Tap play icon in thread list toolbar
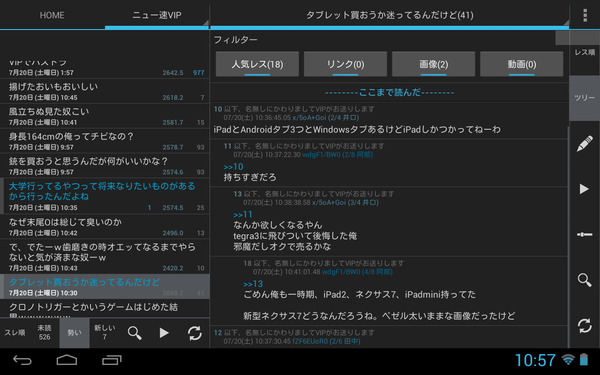600x375 pixels. pos(164,333)
